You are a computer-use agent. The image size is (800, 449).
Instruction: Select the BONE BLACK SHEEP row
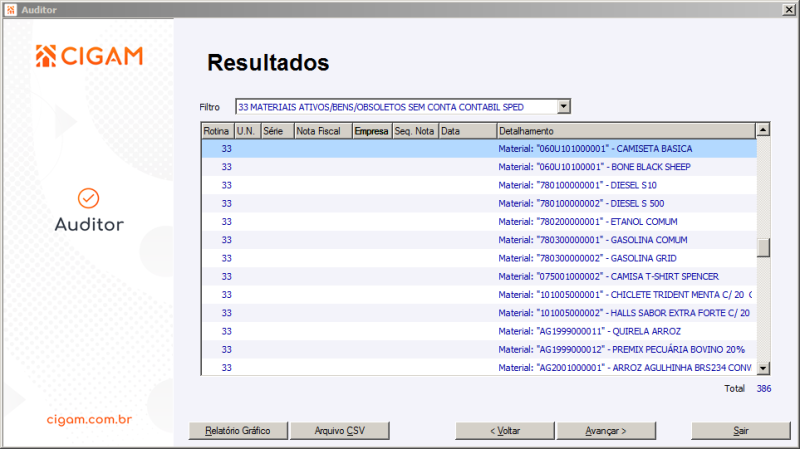coord(479,167)
